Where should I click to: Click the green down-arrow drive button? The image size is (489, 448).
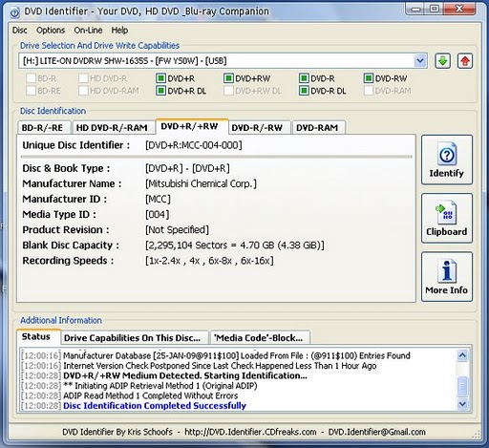pos(442,61)
